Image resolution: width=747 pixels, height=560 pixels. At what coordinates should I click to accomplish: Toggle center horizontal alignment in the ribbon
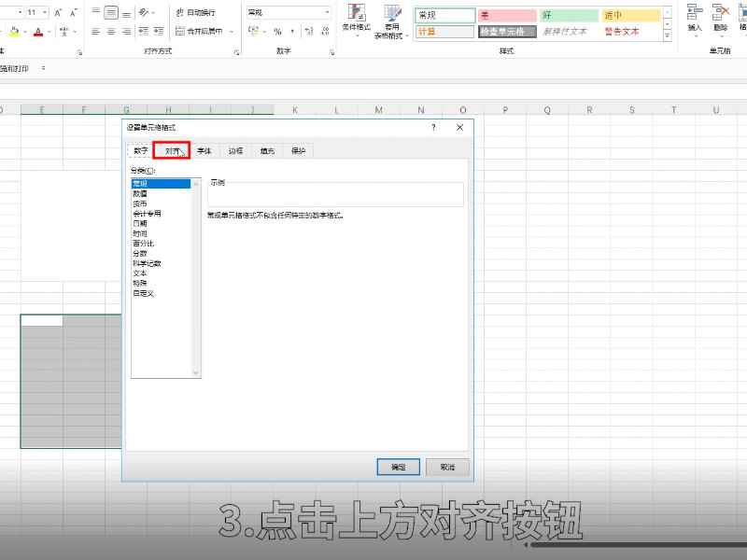[x=111, y=32]
